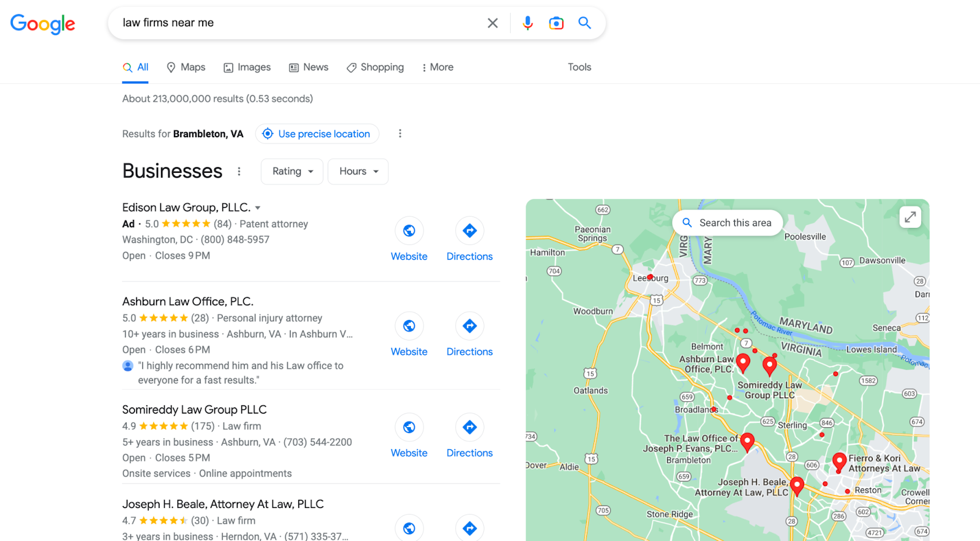This screenshot has width=980, height=541.
Task: Open the Hours filter dropdown
Action: [x=358, y=172]
